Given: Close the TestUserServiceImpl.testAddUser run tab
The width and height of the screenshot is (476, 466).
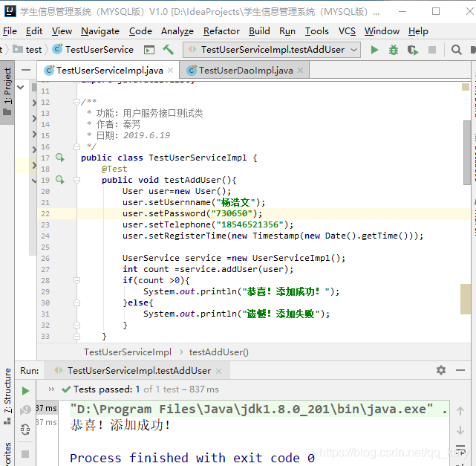Looking at the screenshot, I should (218, 371).
